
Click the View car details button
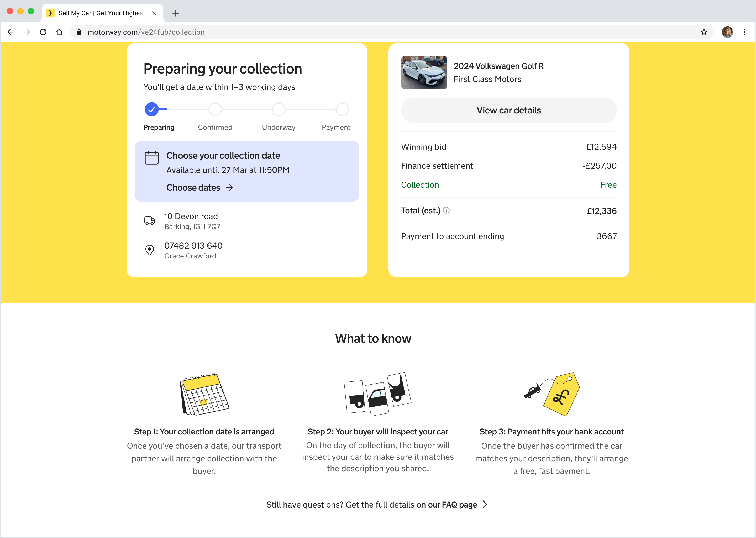pyautogui.click(x=509, y=110)
